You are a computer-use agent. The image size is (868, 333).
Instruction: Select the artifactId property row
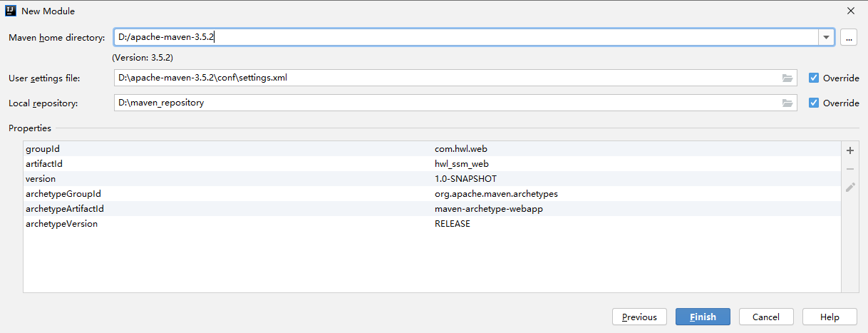pyautogui.click(x=432, y=163)
